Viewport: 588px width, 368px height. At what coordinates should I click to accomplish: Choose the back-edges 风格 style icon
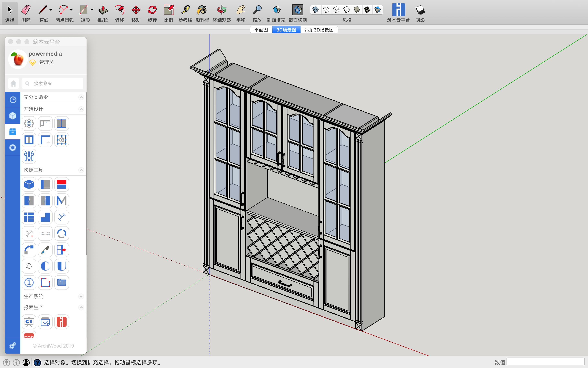tap(326, 10)
